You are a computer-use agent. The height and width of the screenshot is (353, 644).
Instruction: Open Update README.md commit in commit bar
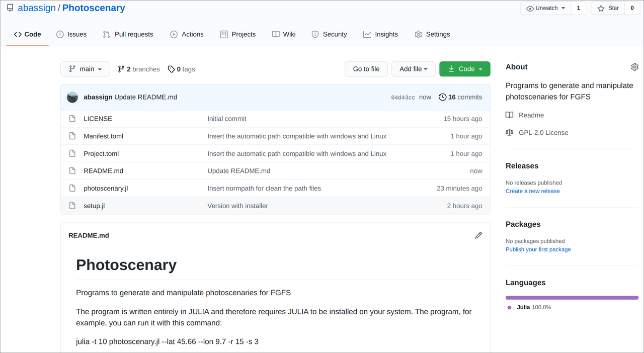pyautogui.click(x=146, y=97)
